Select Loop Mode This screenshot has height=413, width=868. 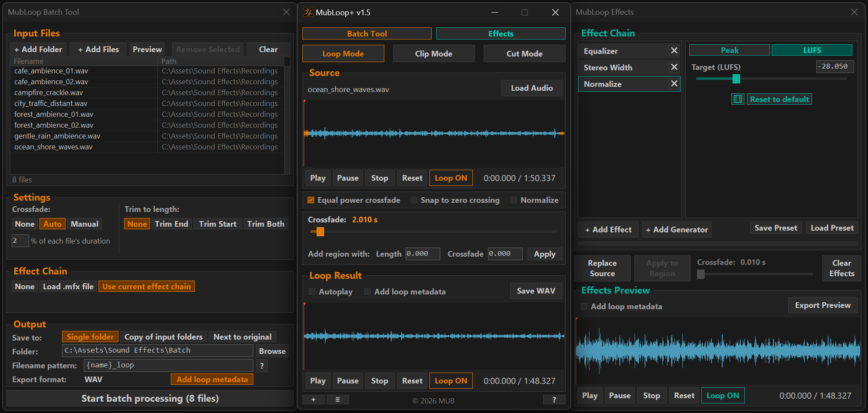(343, 53)
